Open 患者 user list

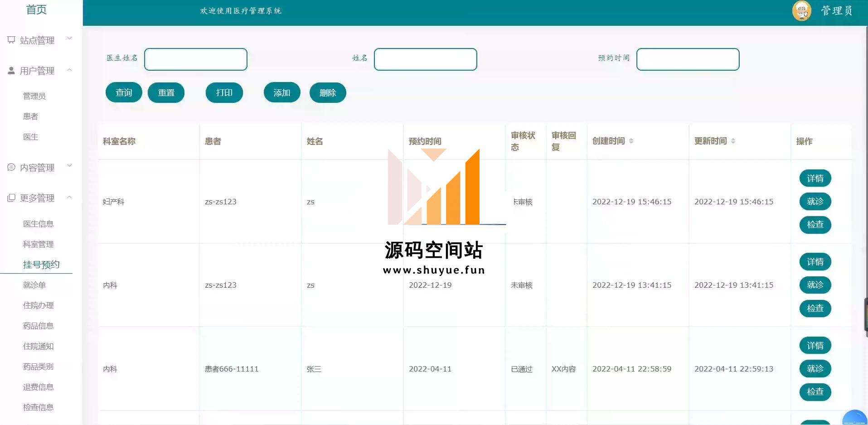click(x=30, y=116)
